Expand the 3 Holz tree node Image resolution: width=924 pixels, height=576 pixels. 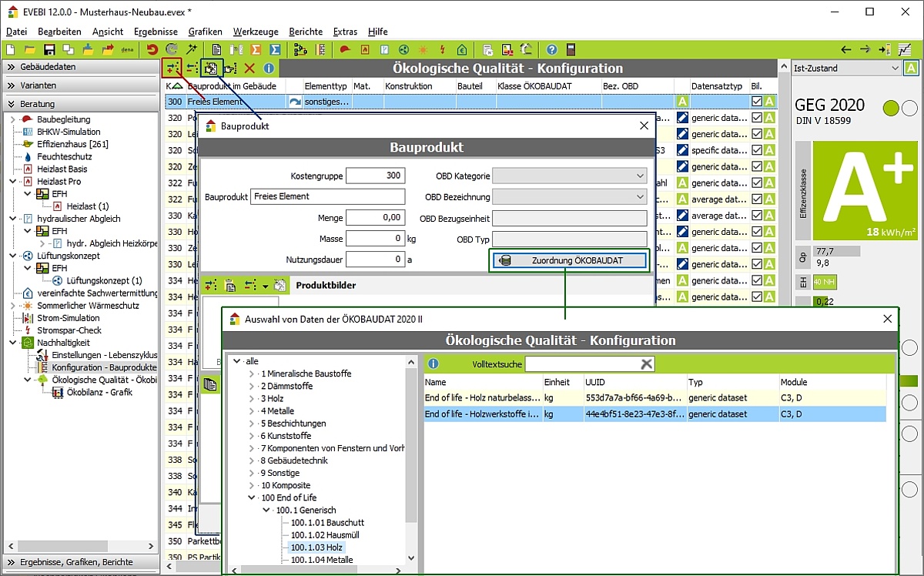252,399
